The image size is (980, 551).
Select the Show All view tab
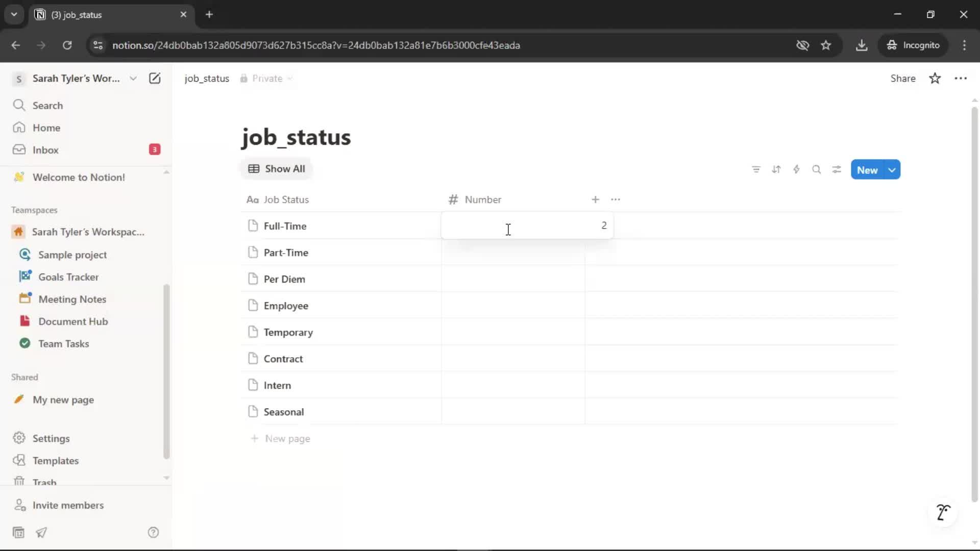(277, 169)
